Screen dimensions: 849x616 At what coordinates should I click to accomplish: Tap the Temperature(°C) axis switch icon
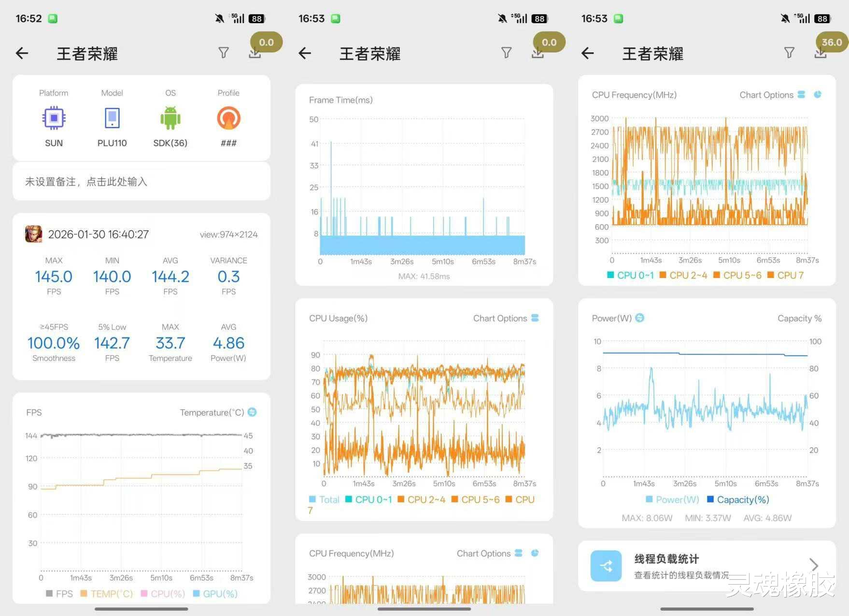click(x=252, y=412)
